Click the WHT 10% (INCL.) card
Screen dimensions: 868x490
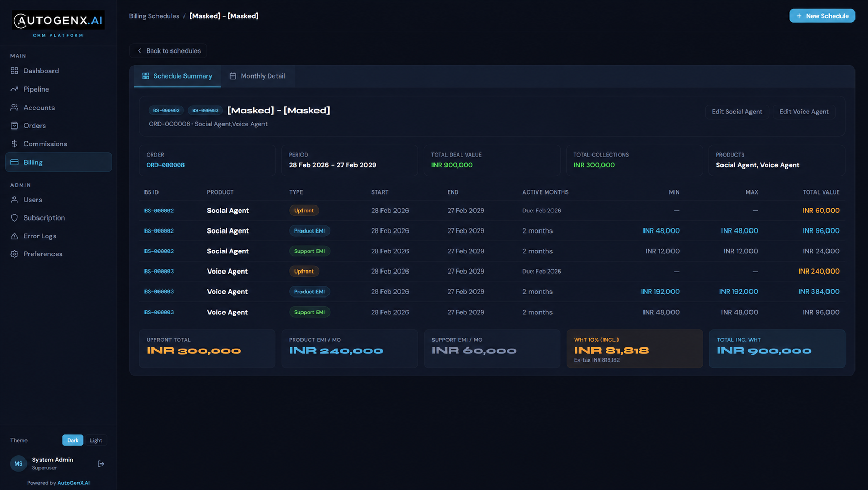tap(634, 349)
